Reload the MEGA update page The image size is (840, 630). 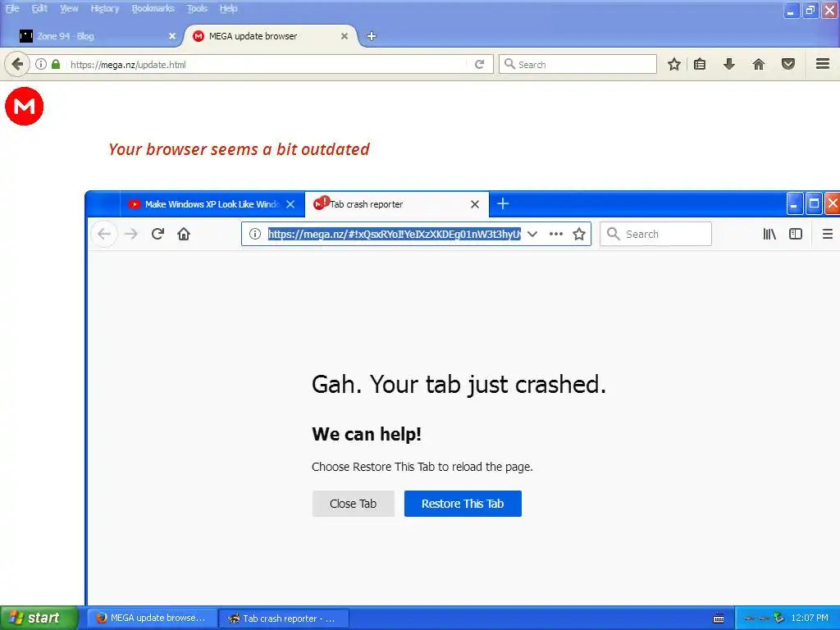click(x=479, y=64)
